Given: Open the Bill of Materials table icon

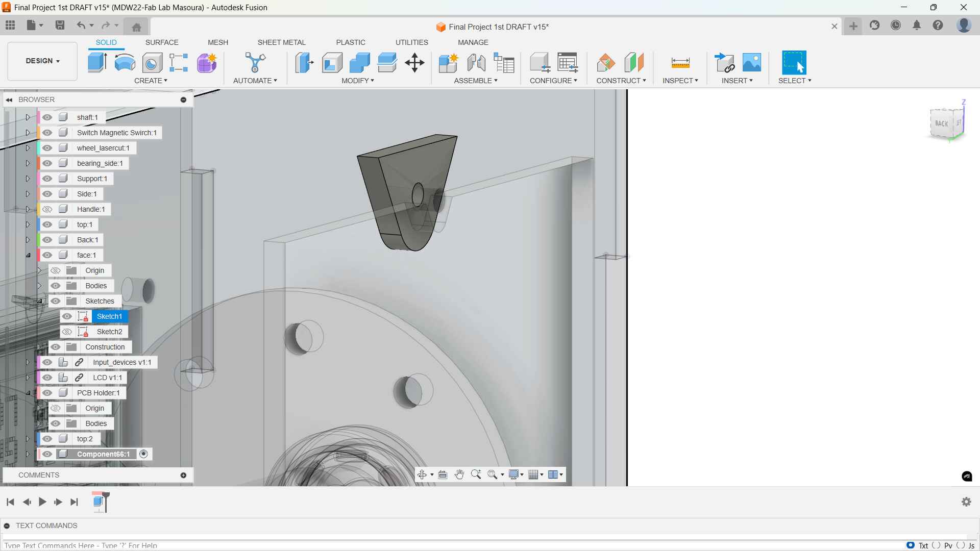Looking at the screenshot, I should [x=504, y=63].
